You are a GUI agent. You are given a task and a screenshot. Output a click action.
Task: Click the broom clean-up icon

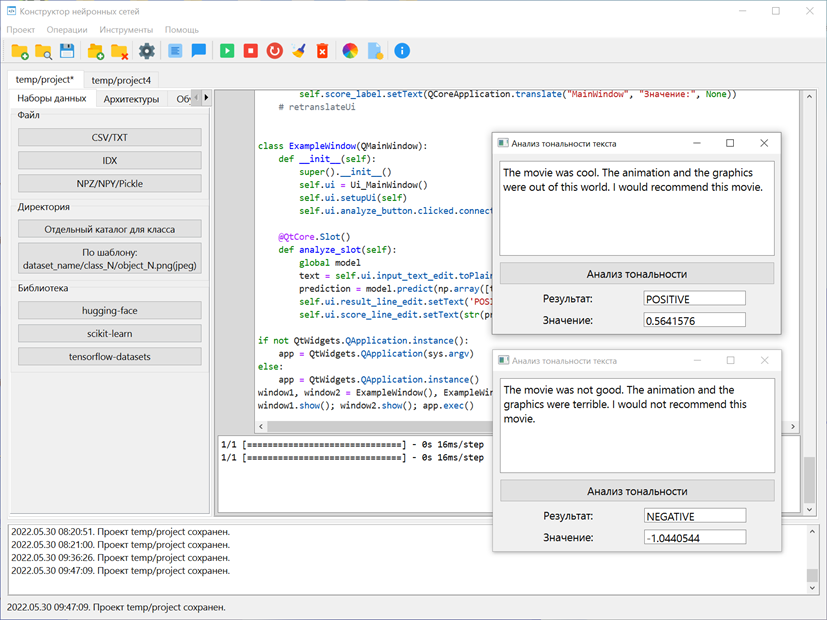(x=299, y=51)
